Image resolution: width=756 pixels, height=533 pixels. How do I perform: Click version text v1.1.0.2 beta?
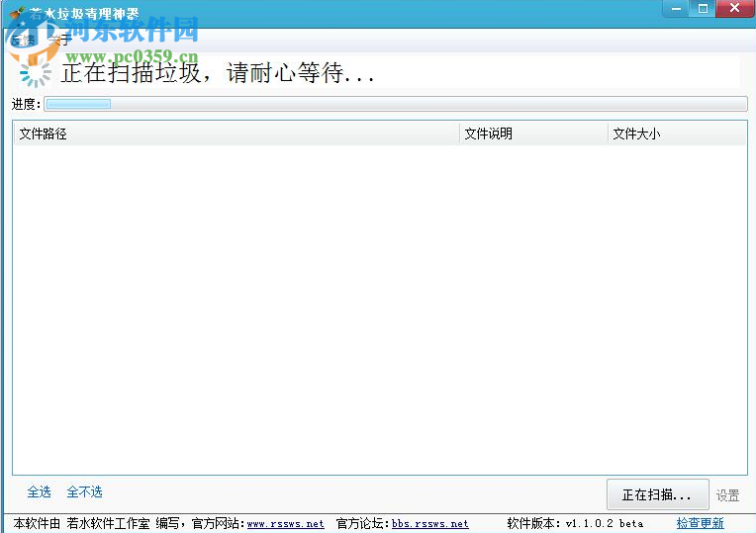605,523
